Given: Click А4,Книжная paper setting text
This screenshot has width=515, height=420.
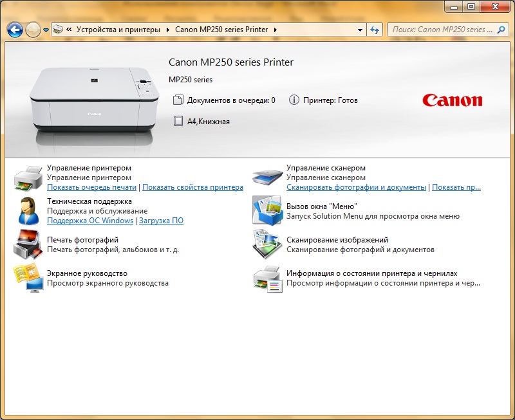Looking at the screenshot, I should point(208,122).
